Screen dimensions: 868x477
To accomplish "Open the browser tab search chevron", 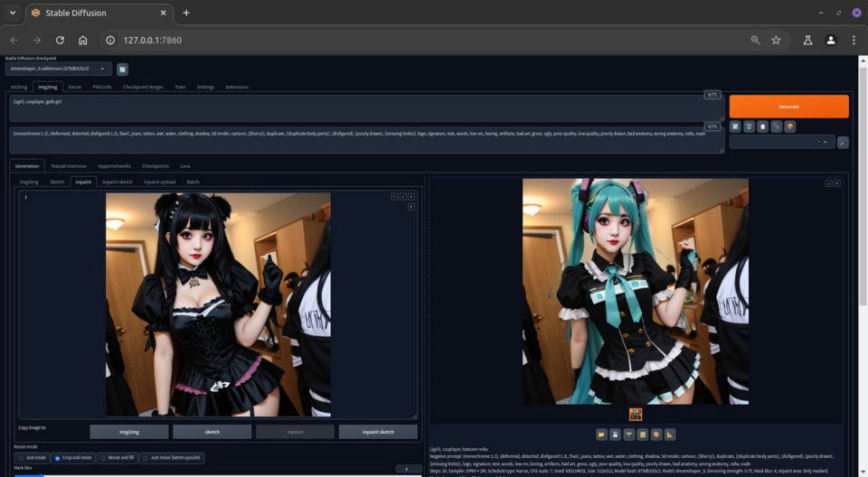I will click(x=13, y=12).
